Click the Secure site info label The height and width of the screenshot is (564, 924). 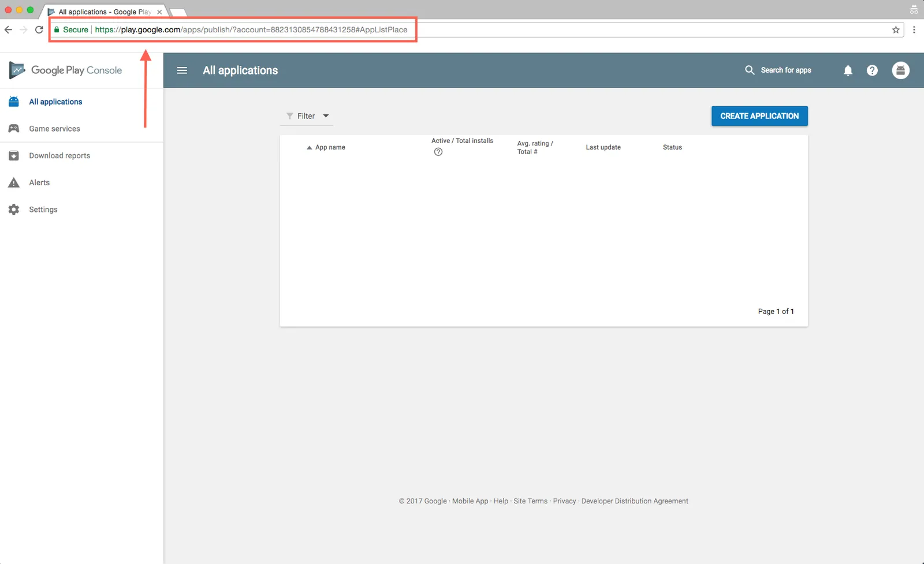click(x=71, y=29)
